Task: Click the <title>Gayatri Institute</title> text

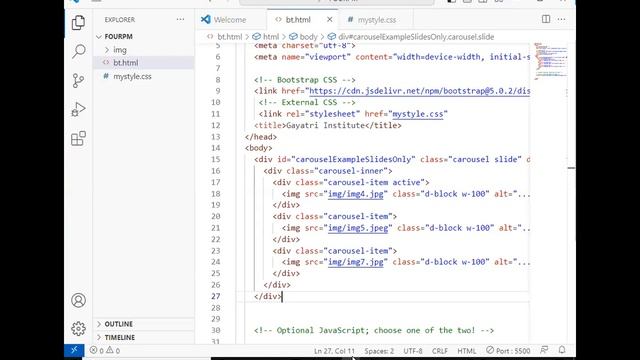Action: tap(328, 125)
